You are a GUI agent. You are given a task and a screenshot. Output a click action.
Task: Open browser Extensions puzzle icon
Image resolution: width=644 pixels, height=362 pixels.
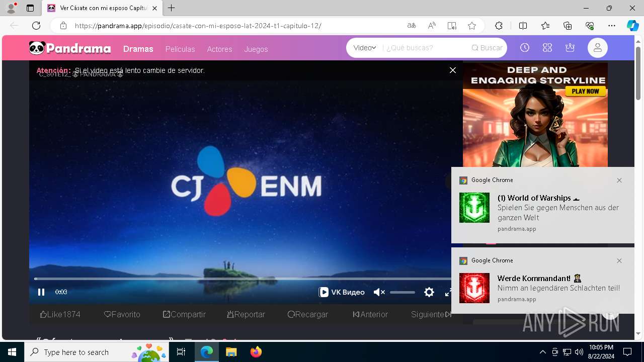point(499,26)
